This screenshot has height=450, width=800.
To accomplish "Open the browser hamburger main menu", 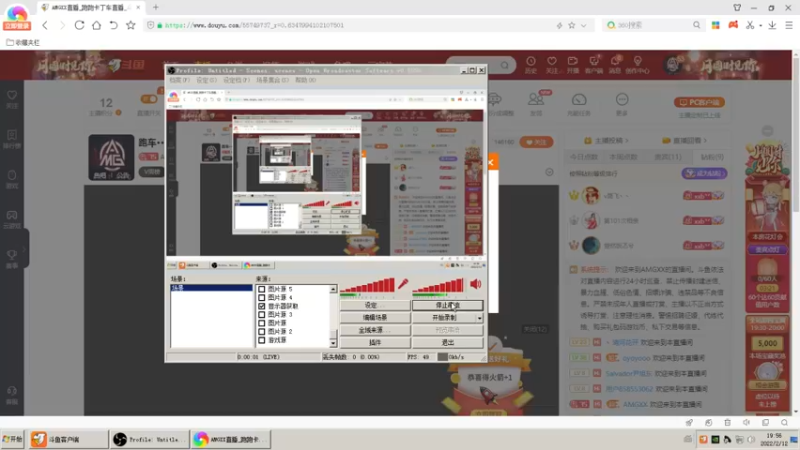I will 789,25.
